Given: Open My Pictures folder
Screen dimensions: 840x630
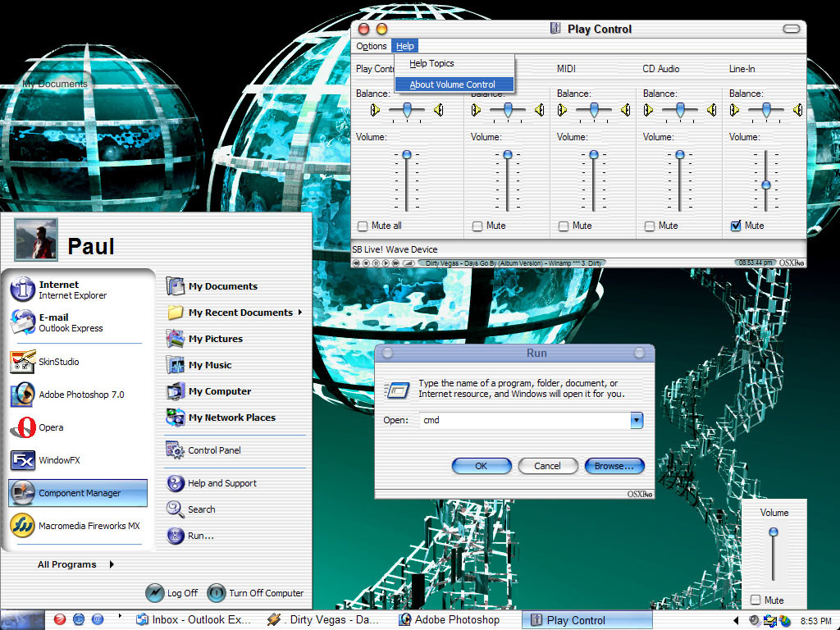Looking at the screenshot, I should pos(204,339).
